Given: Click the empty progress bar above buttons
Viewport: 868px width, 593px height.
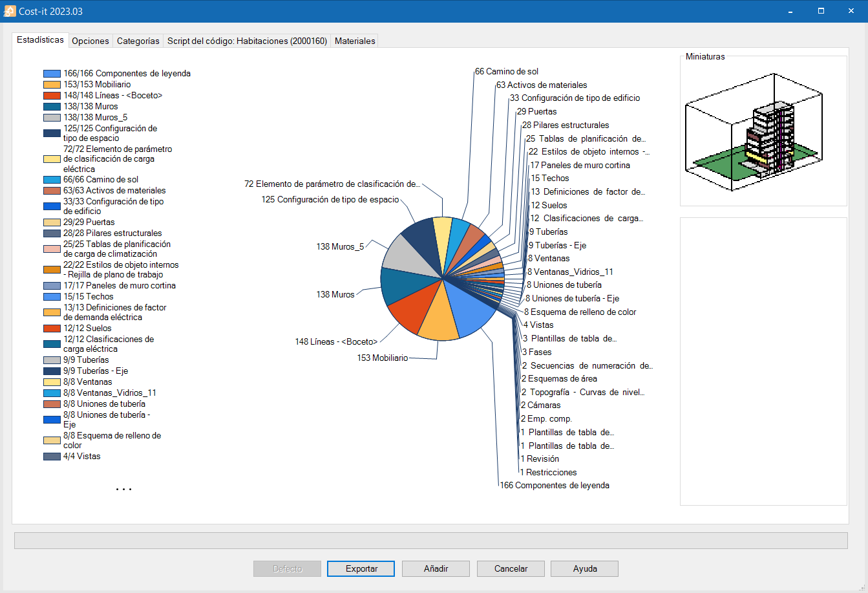Looking at the screenshot, I should [x=430, y=541].
